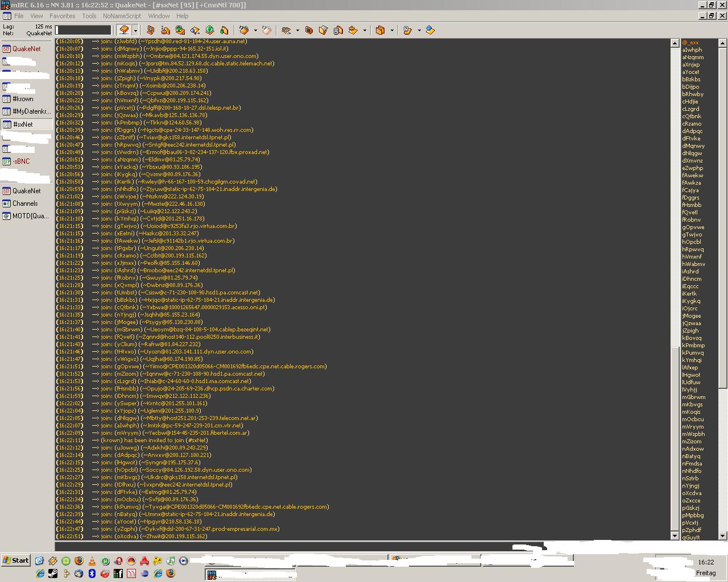
Task: Open dropdown arrow beside first toolbar icon
Action: pyautogui.click(x=135, y=30)
